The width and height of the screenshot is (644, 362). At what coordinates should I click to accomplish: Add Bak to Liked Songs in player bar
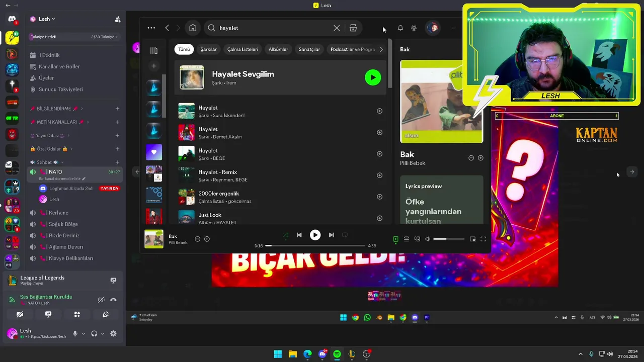point(207,239)
